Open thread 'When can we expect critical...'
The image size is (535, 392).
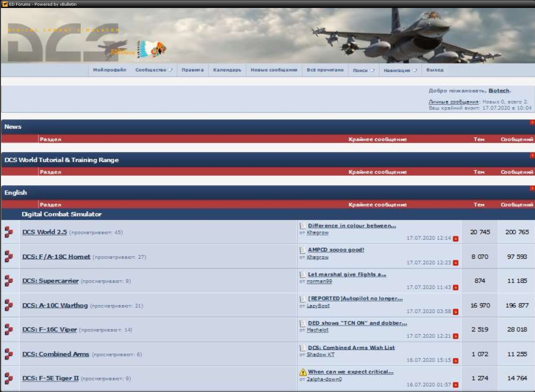point(351,372)
